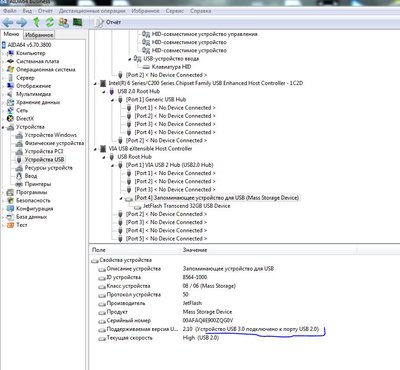Collapse the Устройства tree node
400x370 pixels.
click(3, 127)
